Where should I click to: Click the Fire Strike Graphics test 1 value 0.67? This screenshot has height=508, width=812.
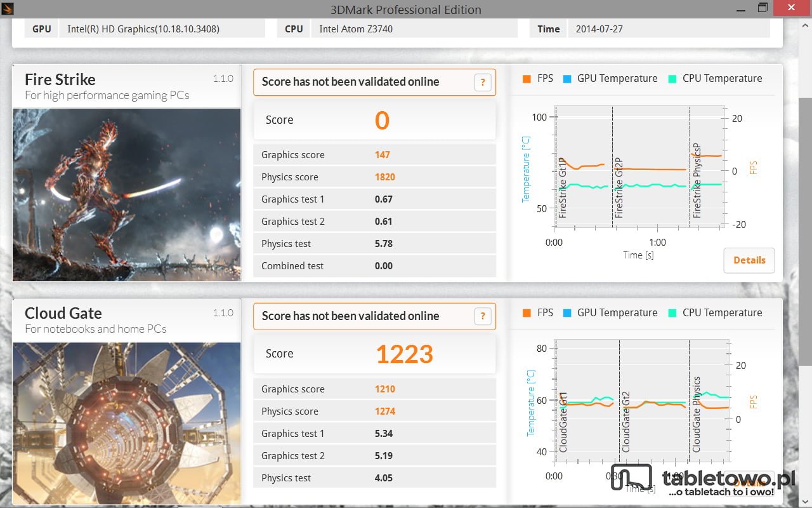(384, 199)
